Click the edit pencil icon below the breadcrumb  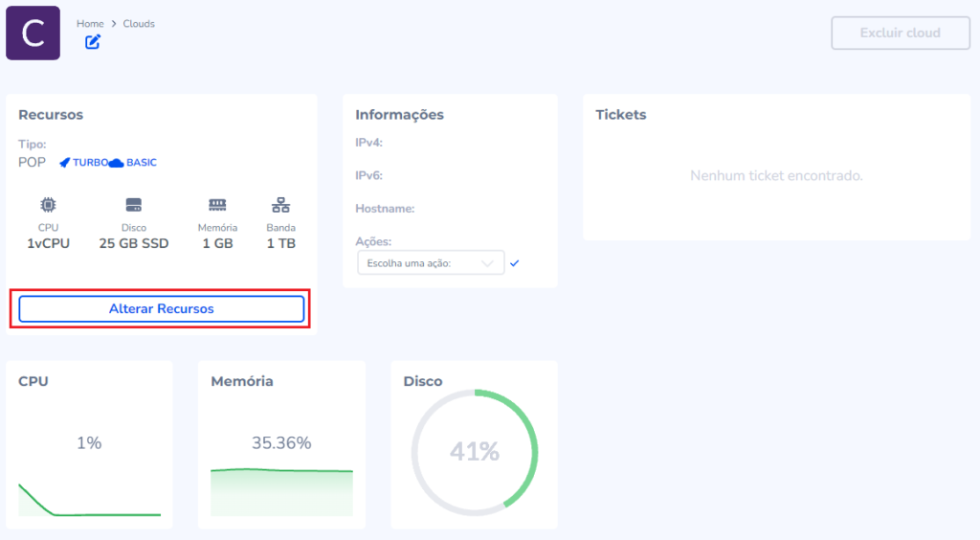click(93, 42)
